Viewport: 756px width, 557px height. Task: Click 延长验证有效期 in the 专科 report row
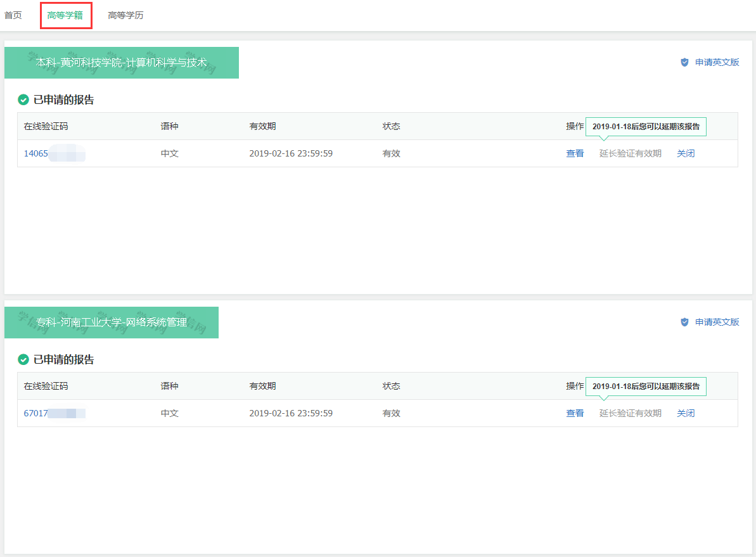click(x=630, y=413)
